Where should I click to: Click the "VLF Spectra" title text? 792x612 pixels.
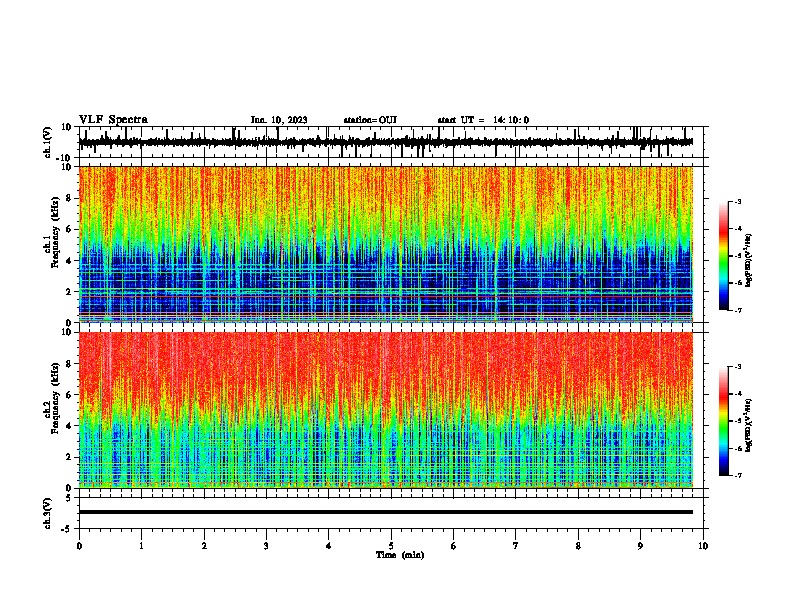click(x=113, y=120)
